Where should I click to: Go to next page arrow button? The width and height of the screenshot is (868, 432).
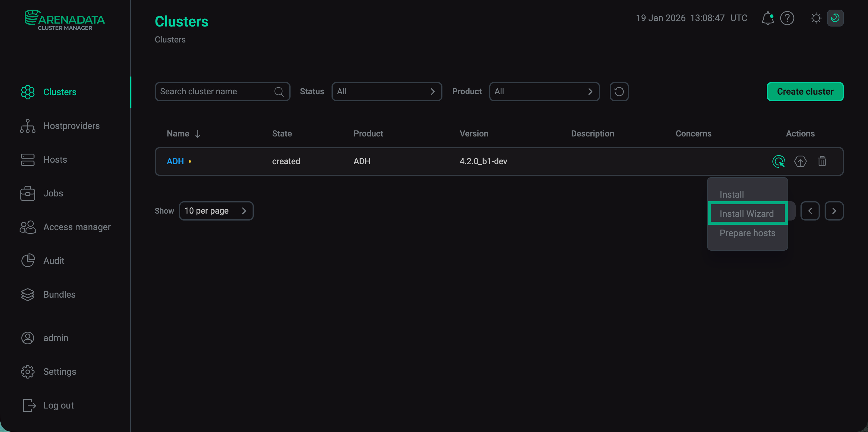[x=834, y=211]
